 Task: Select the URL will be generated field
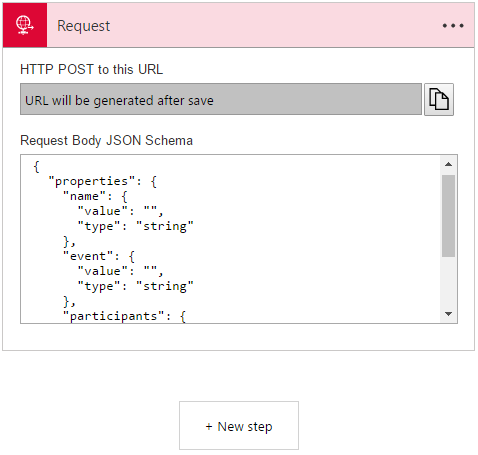pos(221,99)
